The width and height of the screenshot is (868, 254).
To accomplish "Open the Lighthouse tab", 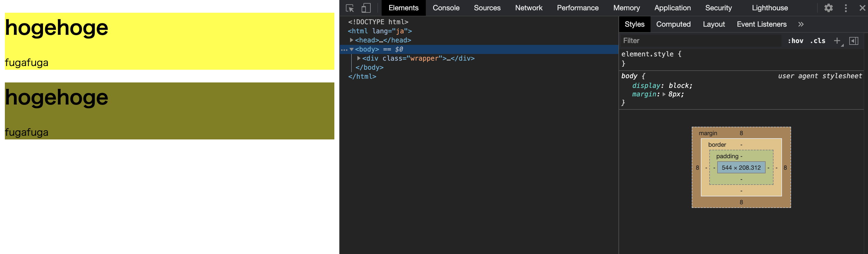I will pos(770,8).
